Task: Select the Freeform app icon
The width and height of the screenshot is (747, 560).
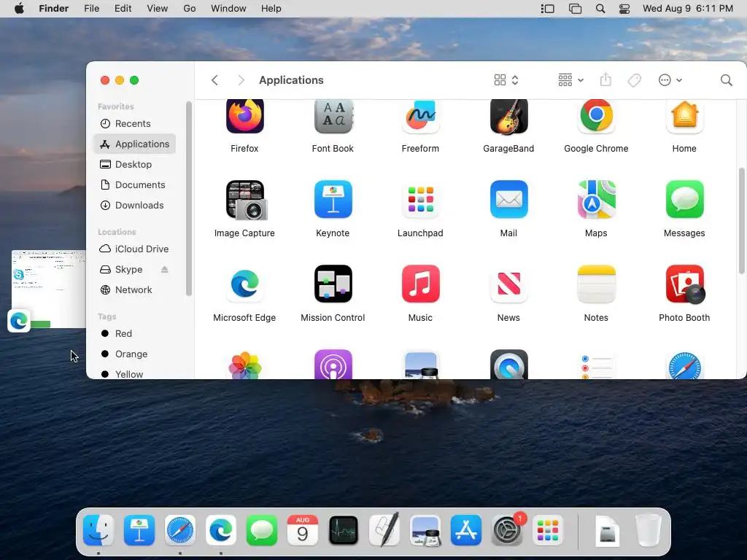Action: (420, 116)
